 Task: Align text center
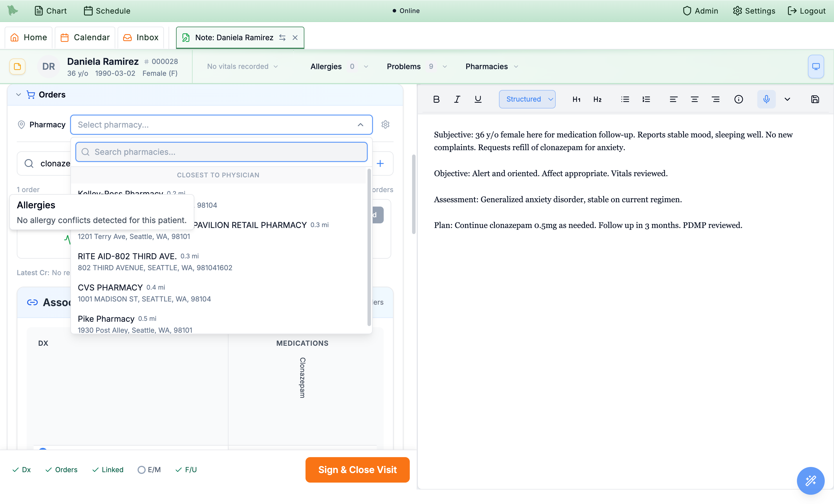point(694,99)
